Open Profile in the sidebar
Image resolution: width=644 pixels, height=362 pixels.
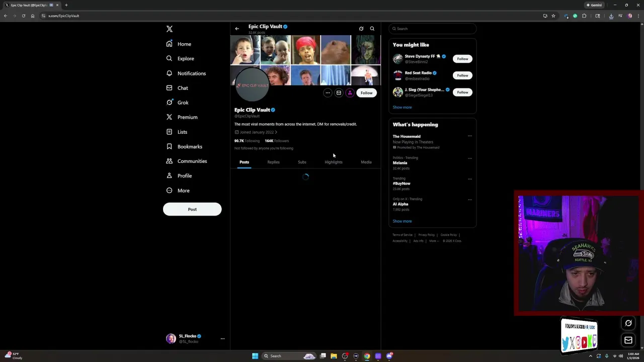pyautogui.click(x=179, y=175)
